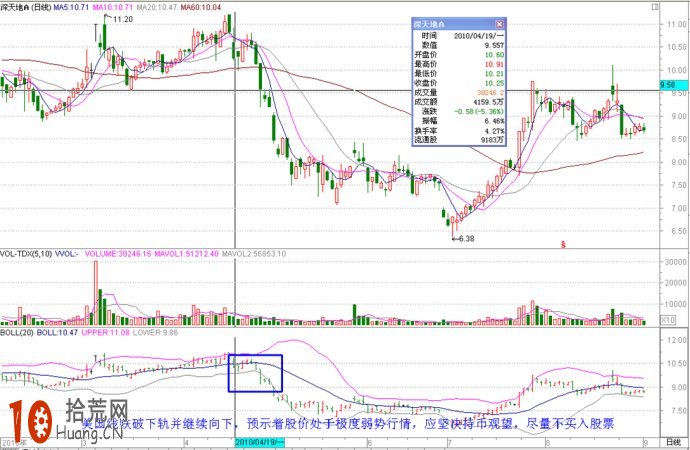
Task: Click month 6 marker on the time axis
Action: tap(369, 443)
